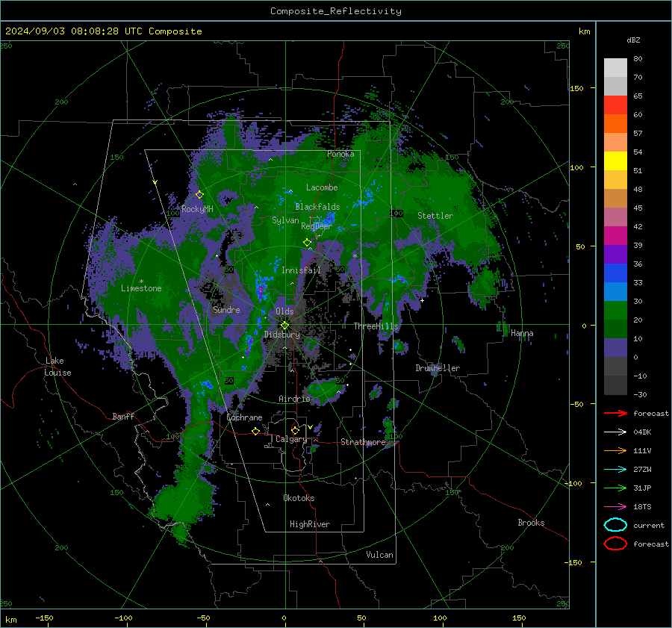Click the Airdrie label
Screen dimensions: 672x628
(294, 399)
